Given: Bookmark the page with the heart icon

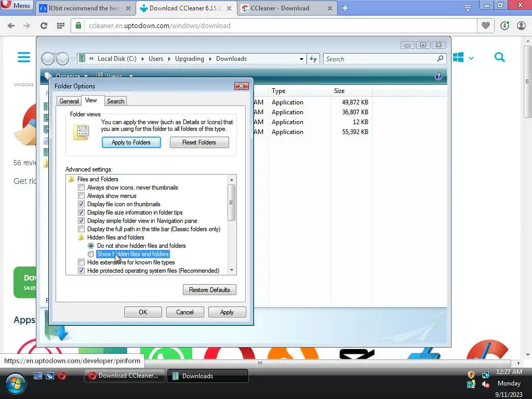Looking at the screenshot, I should [x=486, y=25].
